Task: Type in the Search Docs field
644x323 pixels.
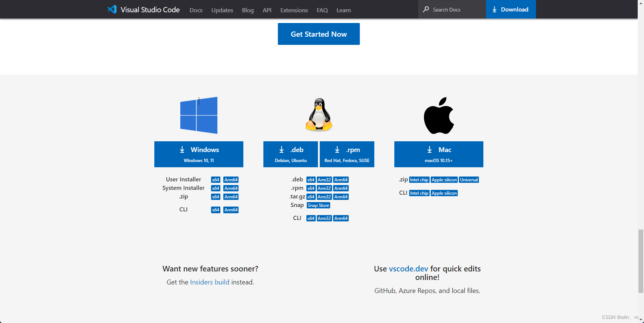Action: [x=456, y=10]
